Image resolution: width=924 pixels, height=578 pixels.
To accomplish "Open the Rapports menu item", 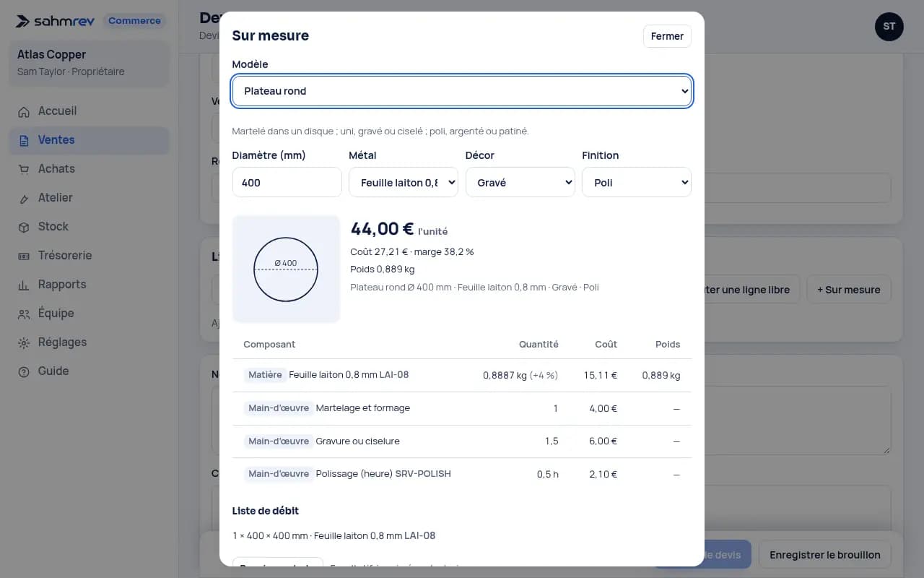I will [90, 285].
